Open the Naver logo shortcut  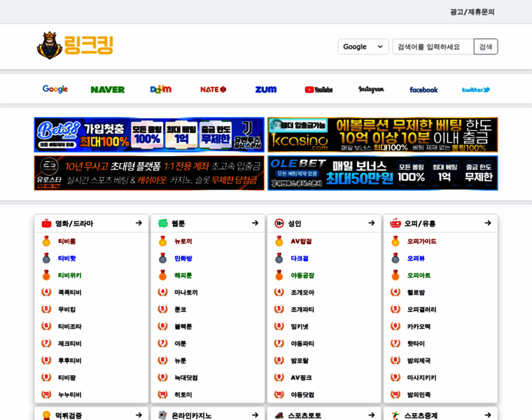pos(107,90)
